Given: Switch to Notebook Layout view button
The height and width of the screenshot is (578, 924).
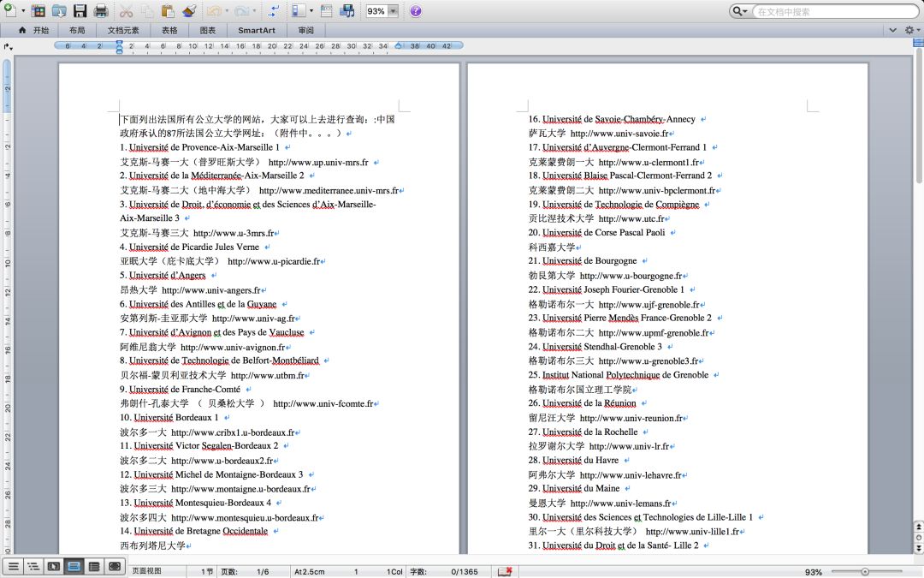Looking at the screenshot, I should pyautogui.click(x=94, y=567).
